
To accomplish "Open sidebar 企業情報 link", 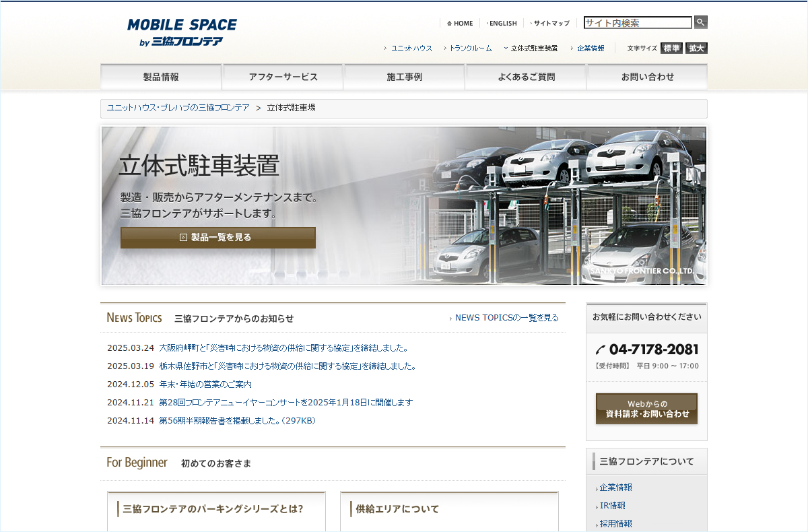I will click(615, 488).
